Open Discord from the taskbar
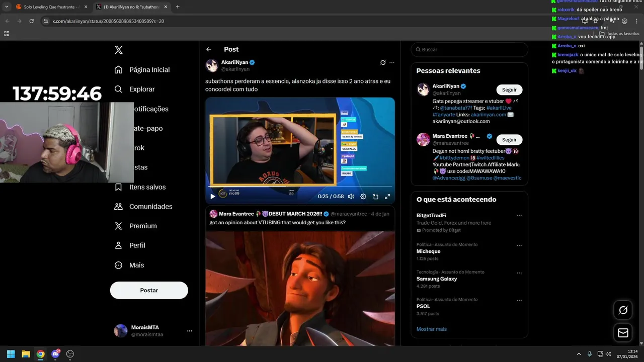Viewport: 644px width, 362px height. point(55,354)
